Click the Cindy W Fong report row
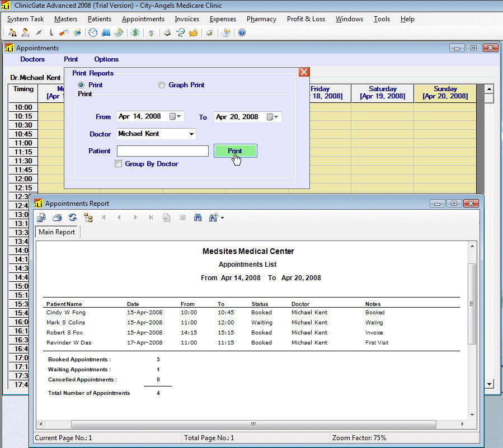The width and height of the screenshot is (503, 448). pyautogui.click(x=253, y=312)
